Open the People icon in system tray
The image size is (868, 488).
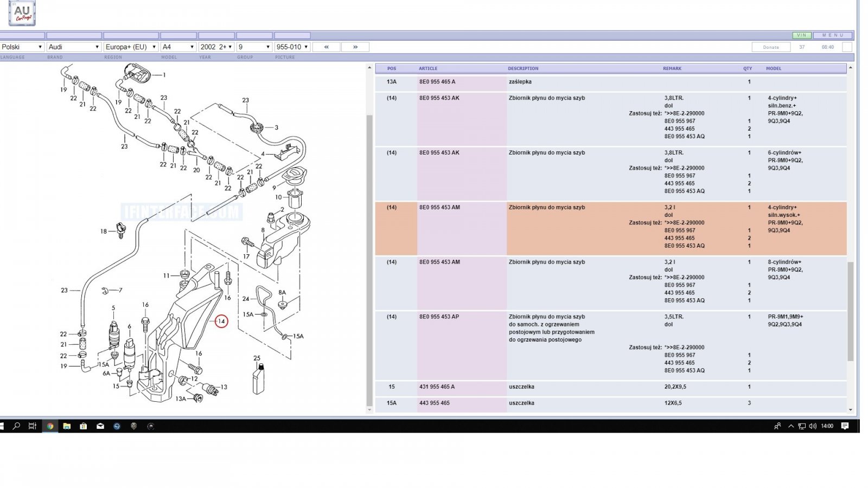(x=777, y=426)
